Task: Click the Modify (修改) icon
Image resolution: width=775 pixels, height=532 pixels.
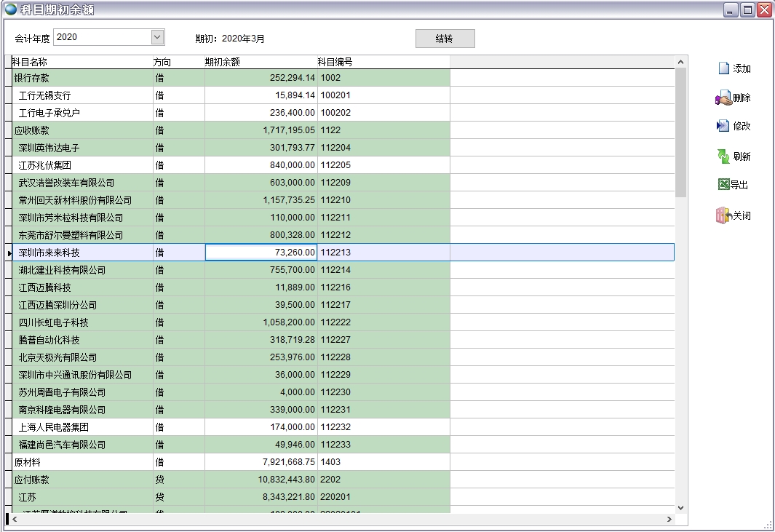Action: point(723,126)
